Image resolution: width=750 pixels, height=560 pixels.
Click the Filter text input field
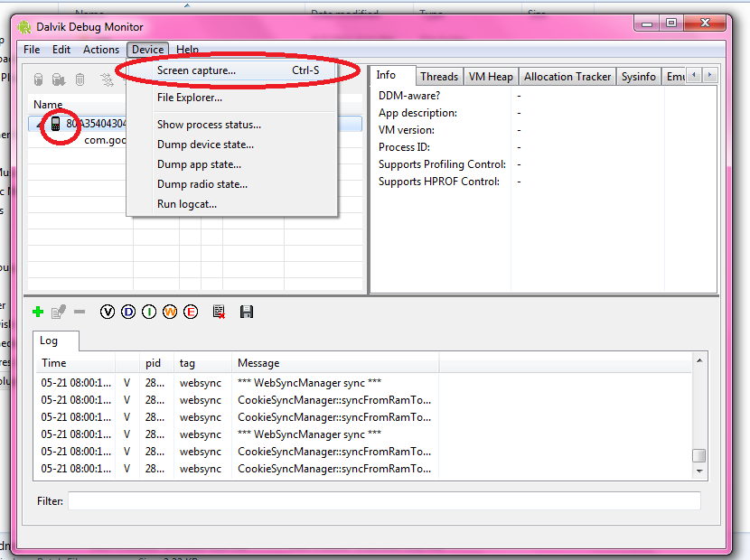[x=384, y=500]
